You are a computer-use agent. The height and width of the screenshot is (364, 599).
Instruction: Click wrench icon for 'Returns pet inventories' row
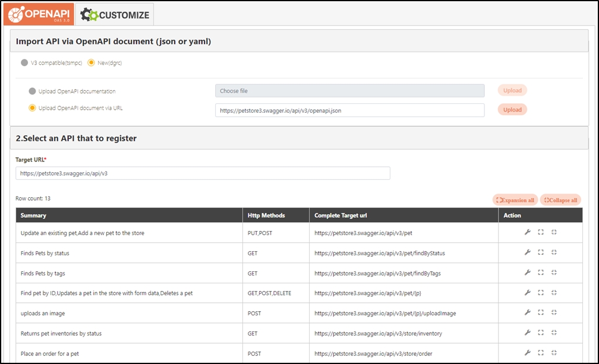(x=527, y=333)
